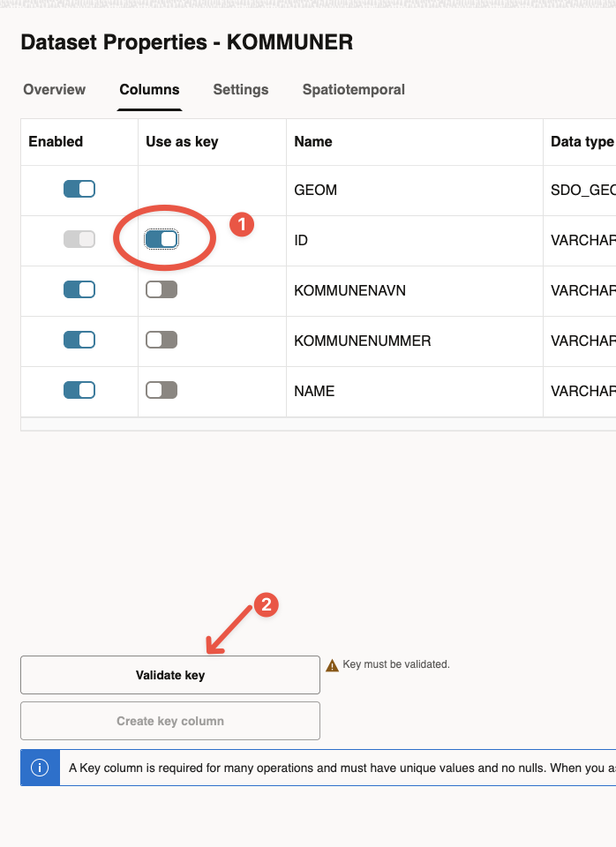Screen dimensions: 616x847
Task: Set KOMMUNENAVN as the key column
Action: (x=162, y=289)
